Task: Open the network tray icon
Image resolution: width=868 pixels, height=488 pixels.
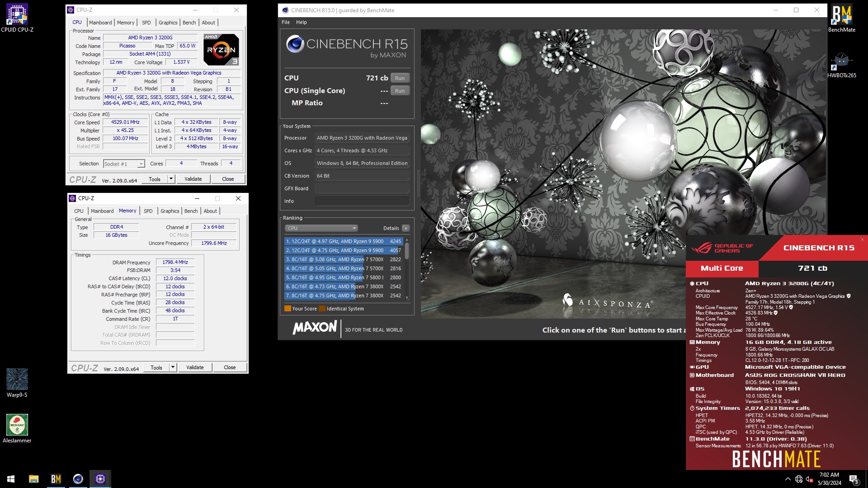Action: click(799, 479)
